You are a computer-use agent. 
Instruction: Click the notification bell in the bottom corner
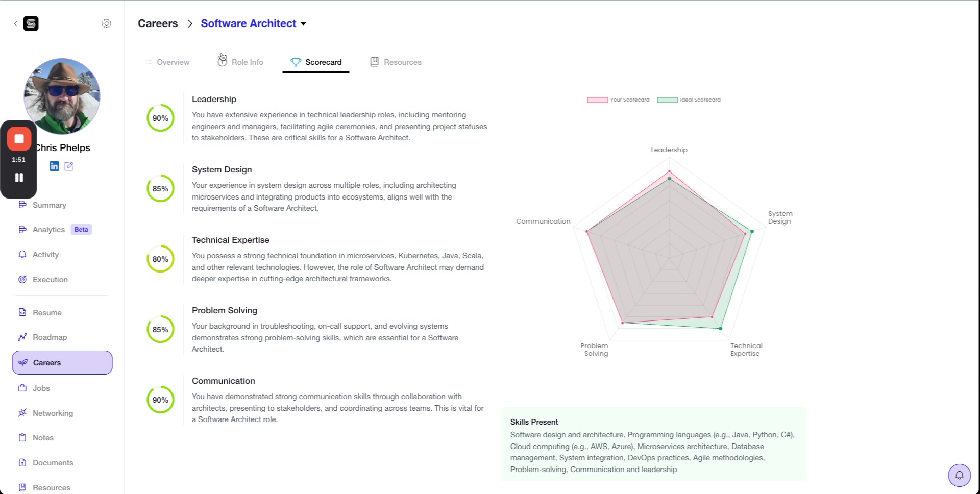pos(959,475)
